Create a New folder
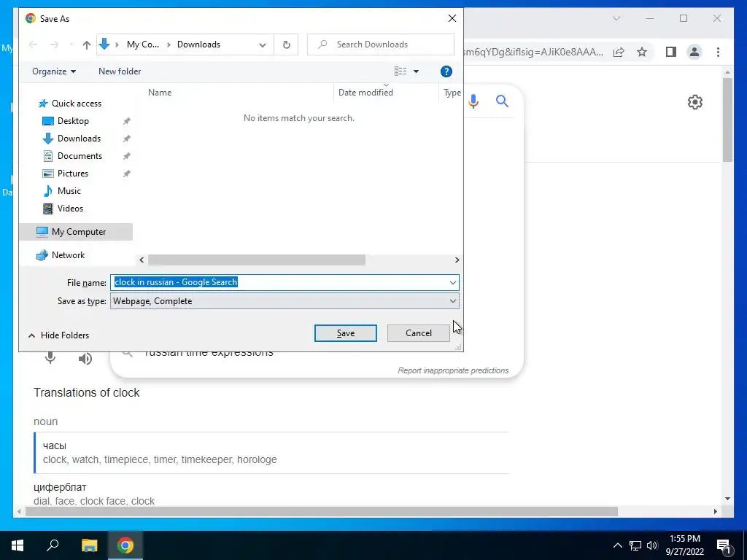The height and width of the screenshot is (560, 747). pos(120,71)
